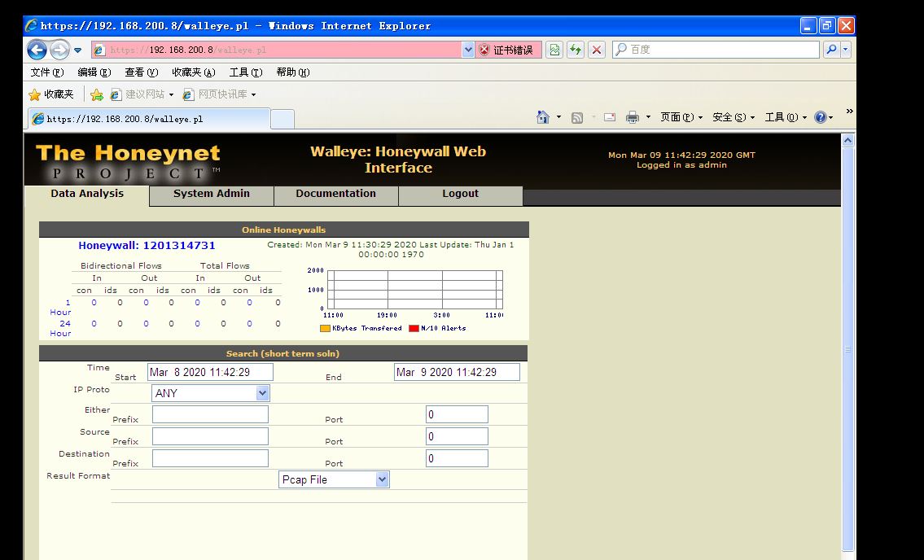Click the vertical scrollbar thumb
Viewport: 924px width, 560px height.
848,348
